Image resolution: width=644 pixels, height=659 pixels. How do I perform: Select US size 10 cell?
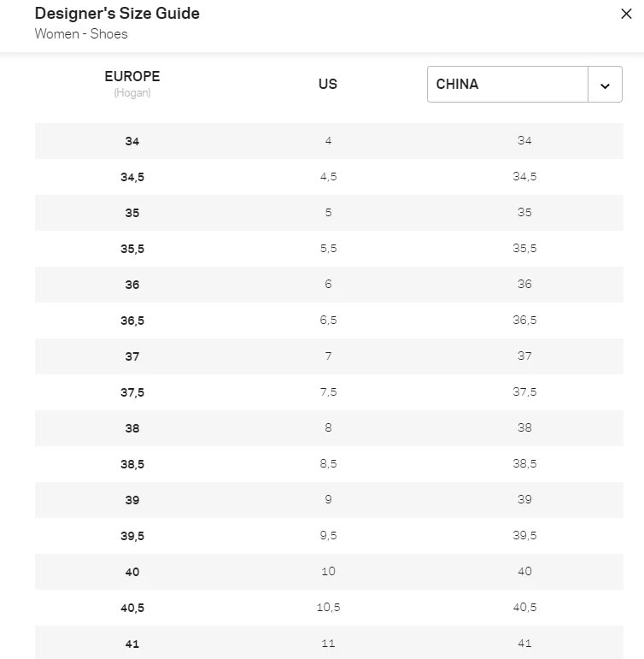coord(328,572)
